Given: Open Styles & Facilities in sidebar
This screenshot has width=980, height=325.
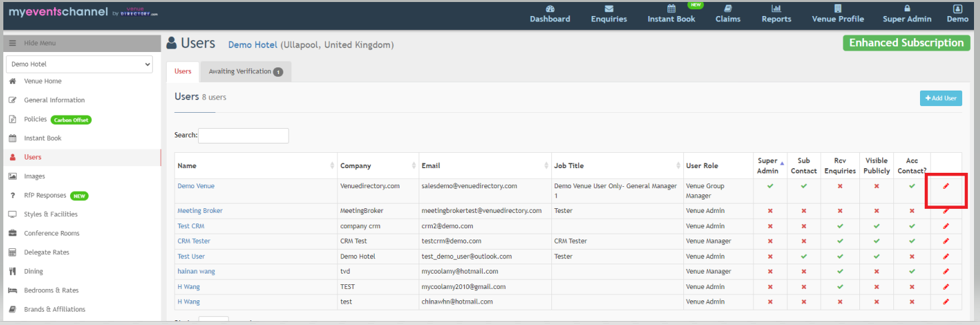Looking at the screenshot, I should click(51, 214).
